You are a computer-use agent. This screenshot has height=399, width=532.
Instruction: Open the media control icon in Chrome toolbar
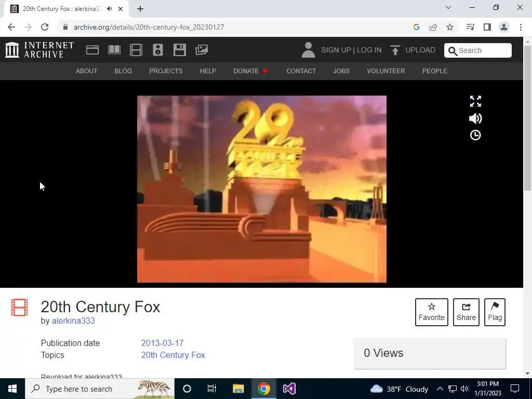click(x=470, y=27)
